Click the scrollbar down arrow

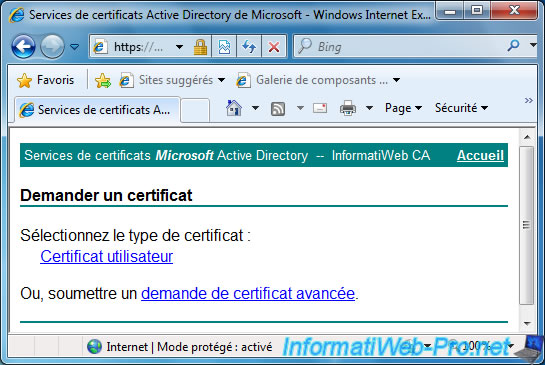pos(527,324)
